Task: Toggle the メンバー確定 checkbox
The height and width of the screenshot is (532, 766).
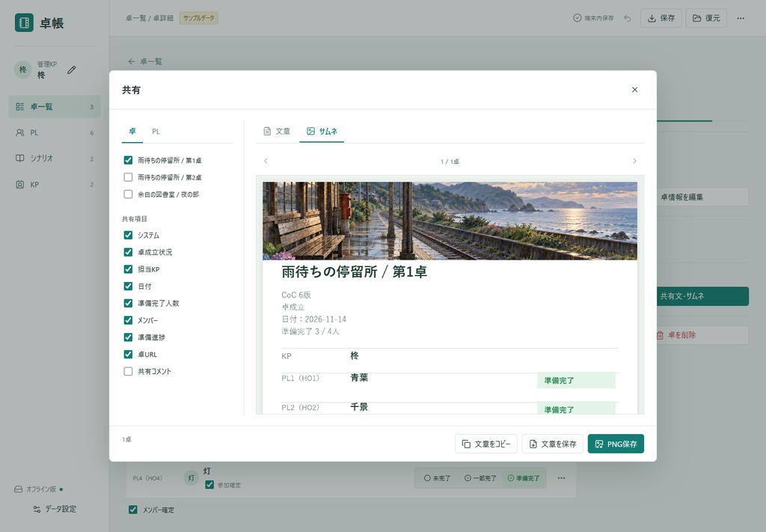Action: coord(133,510)
